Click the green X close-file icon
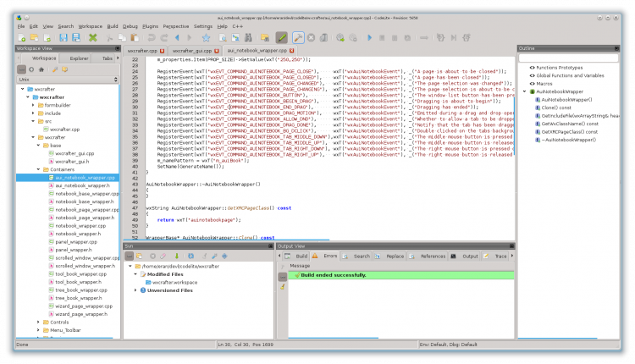The width and height of the screenshot is (635, 364). [x=93, y=37]
